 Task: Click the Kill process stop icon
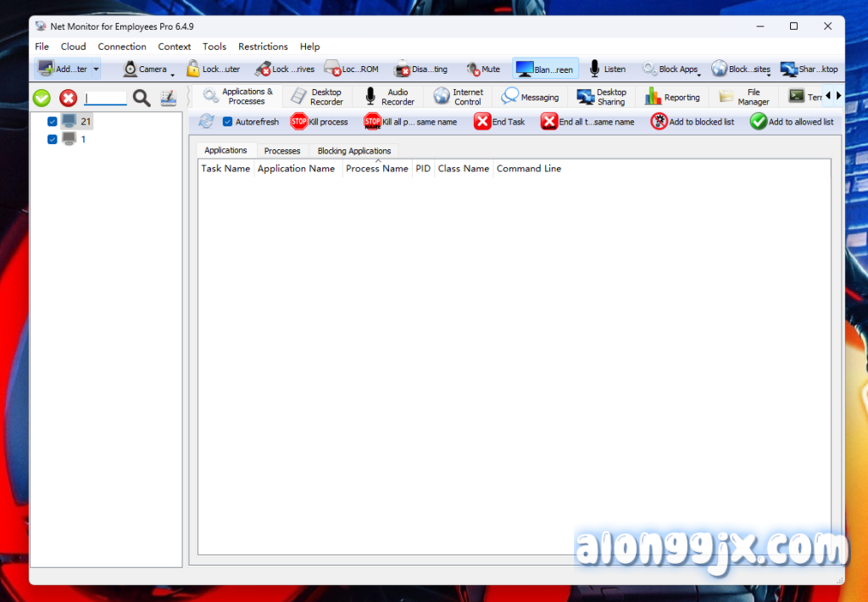tap(298, 122)
